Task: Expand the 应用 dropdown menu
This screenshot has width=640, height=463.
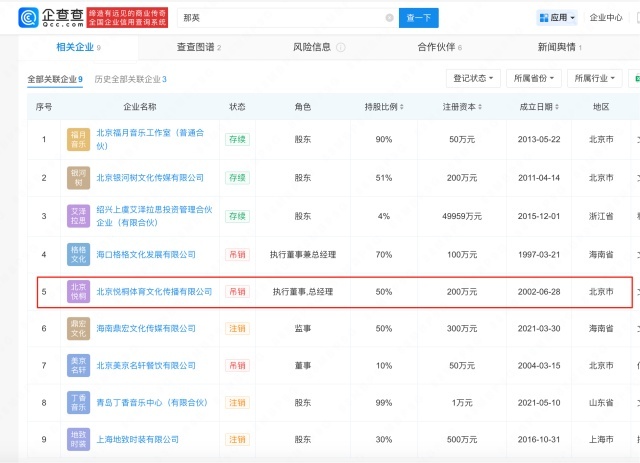Action: (x=557, y=18)
